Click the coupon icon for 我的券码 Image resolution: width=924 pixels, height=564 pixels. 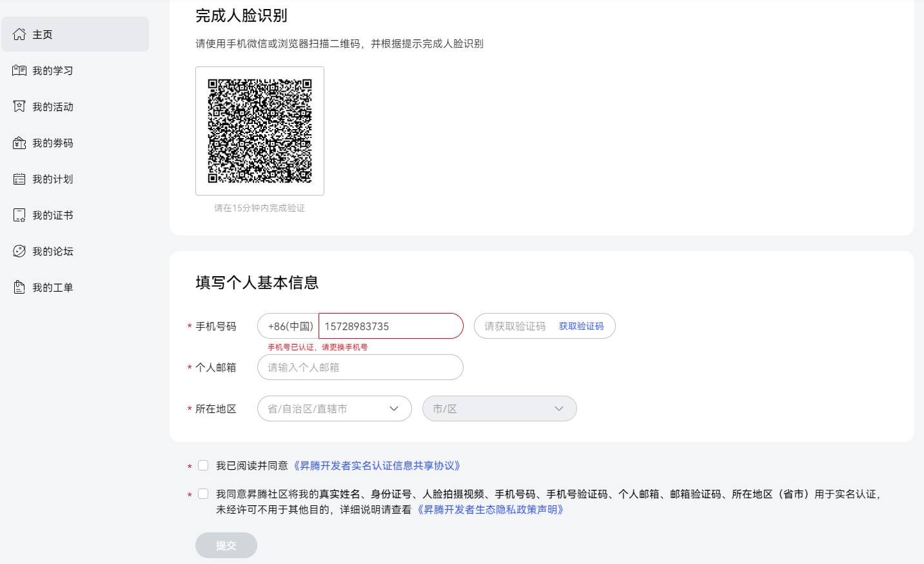[19, 143]
